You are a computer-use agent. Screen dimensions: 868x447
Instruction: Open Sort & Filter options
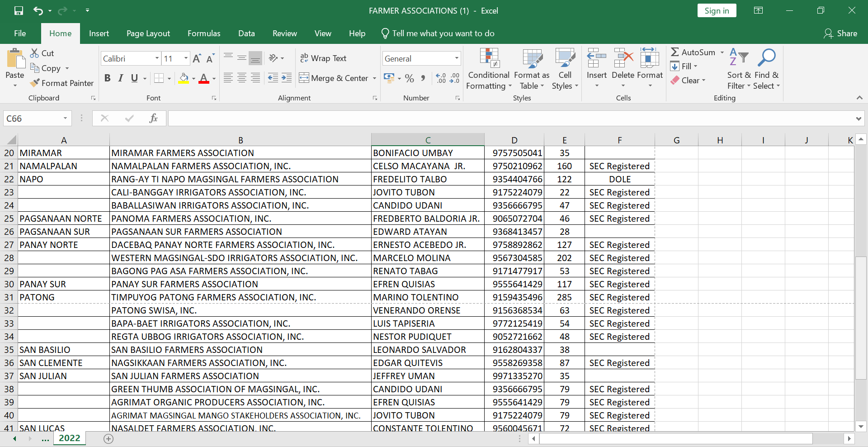click(x=739, y=69)
